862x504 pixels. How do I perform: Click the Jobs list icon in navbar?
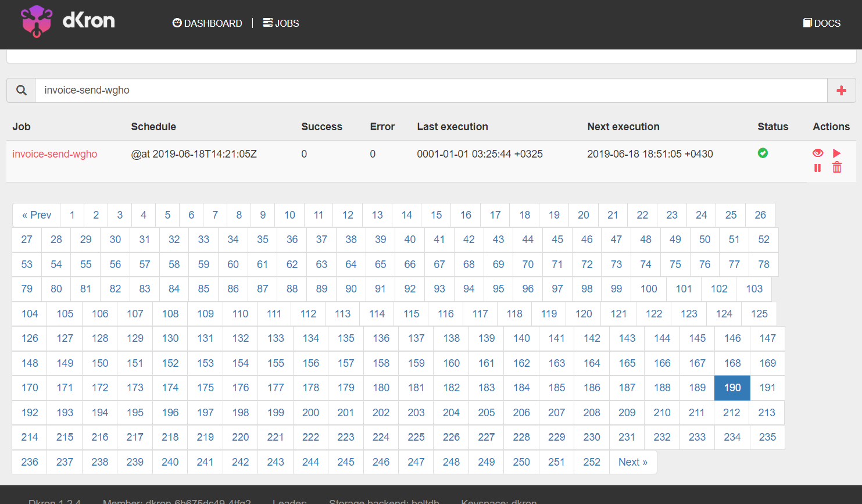coord(267,23)
